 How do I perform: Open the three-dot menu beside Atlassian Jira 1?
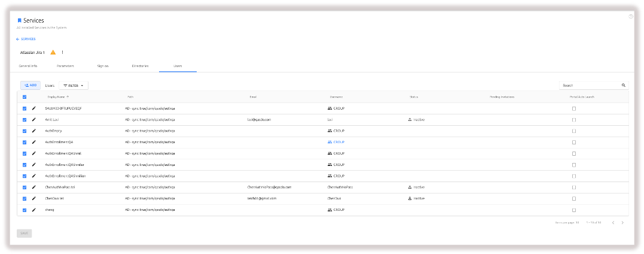click(62, 52)
